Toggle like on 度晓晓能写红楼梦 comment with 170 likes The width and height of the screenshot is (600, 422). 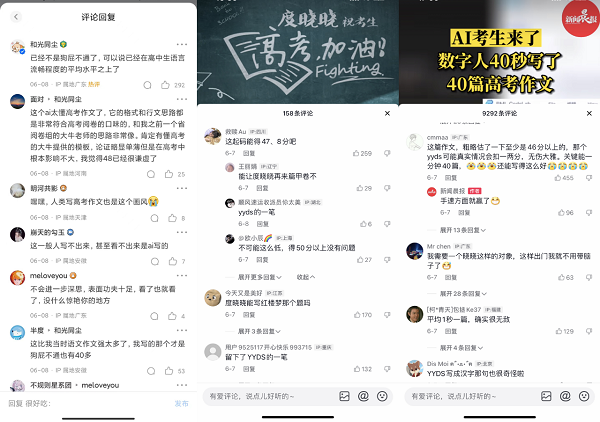[357, 314]
